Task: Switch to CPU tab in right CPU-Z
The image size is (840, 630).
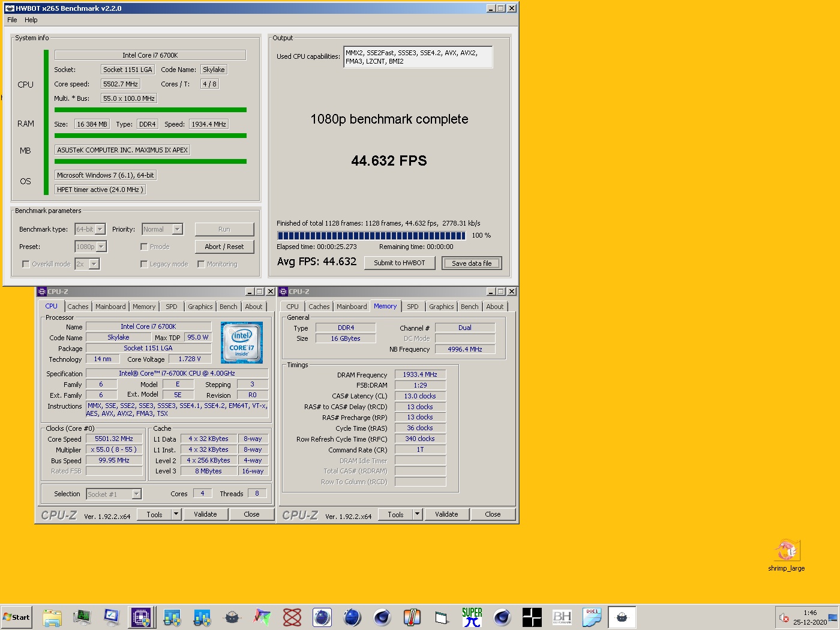Action: click(x=293, y=307)
